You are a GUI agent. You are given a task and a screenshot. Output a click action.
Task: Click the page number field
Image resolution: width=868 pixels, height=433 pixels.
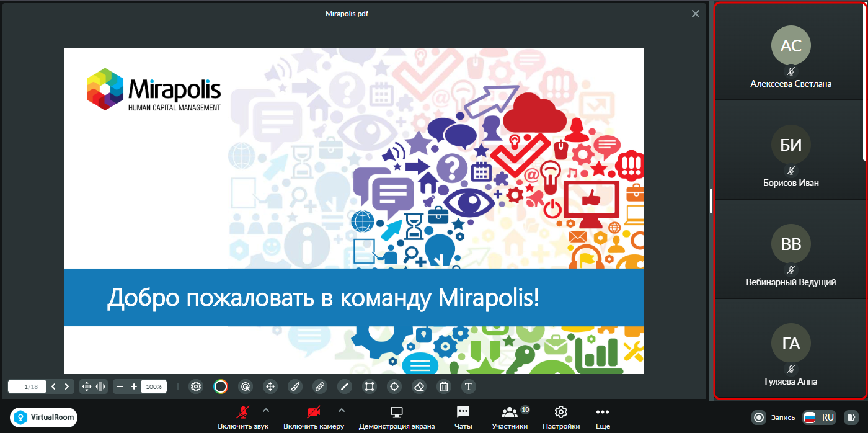27,386
